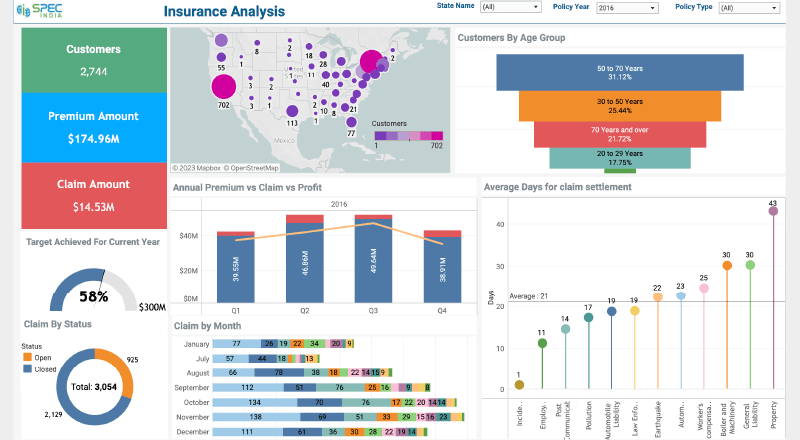Click the orange donut segment for 925 open claims
Image resolution: width=800 pixels, height=440 pixels.
(x=124, y=370)
